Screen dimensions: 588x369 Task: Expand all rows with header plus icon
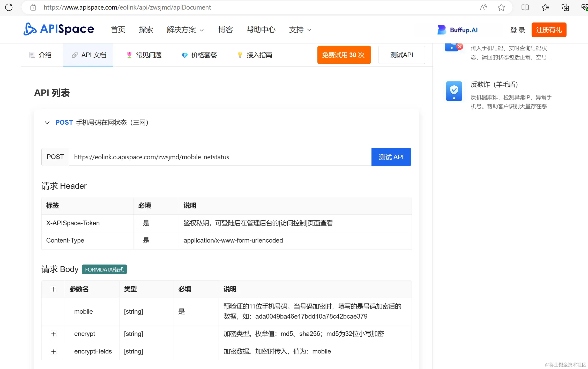(53, 289)
